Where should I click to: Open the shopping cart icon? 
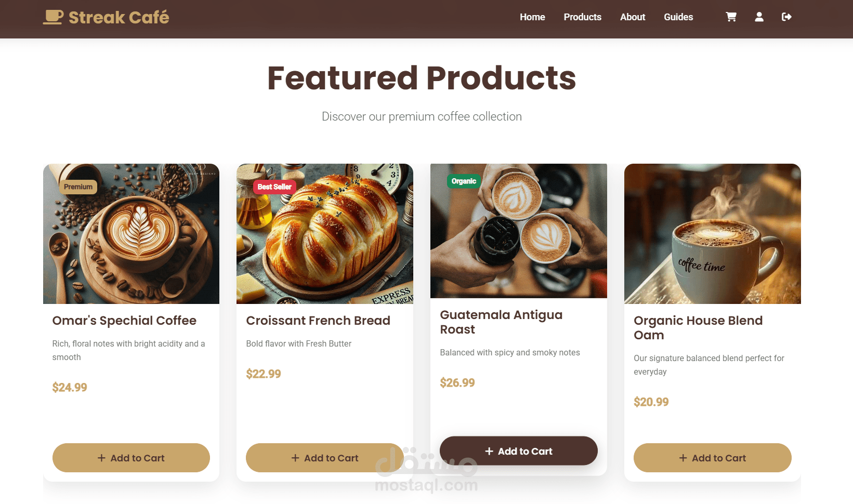click(731, 17)
